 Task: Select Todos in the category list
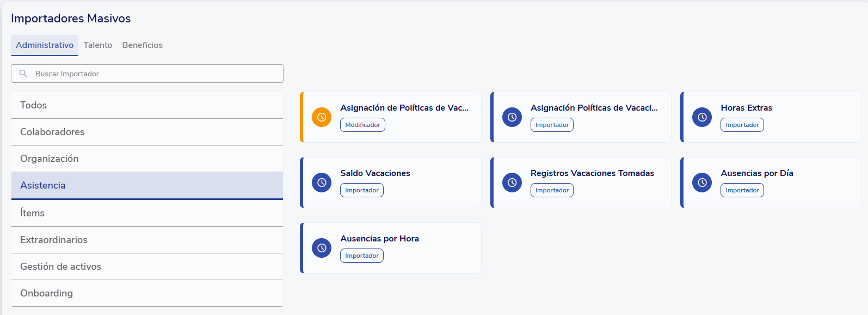click(147, 105)
